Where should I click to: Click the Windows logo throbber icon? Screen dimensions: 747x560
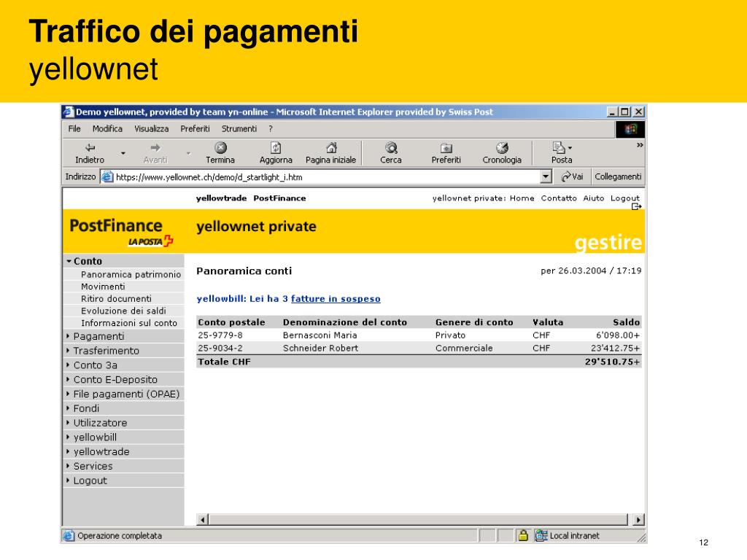[630, 129]
